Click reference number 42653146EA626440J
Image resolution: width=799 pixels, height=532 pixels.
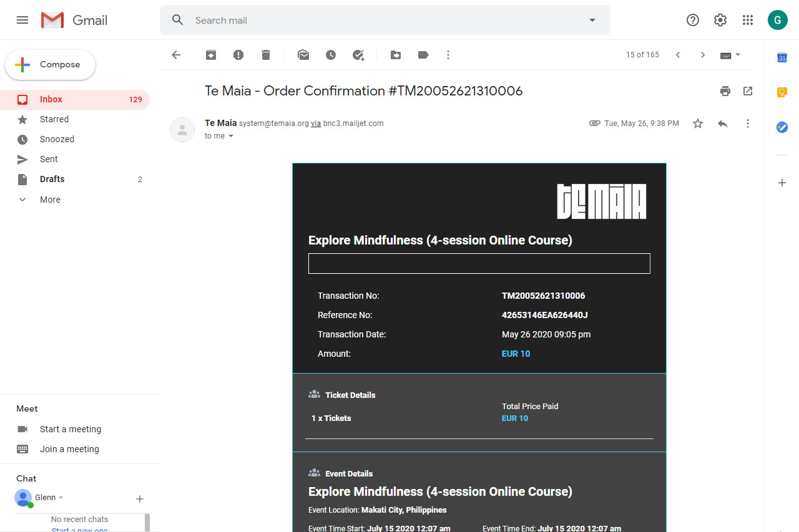545,315
